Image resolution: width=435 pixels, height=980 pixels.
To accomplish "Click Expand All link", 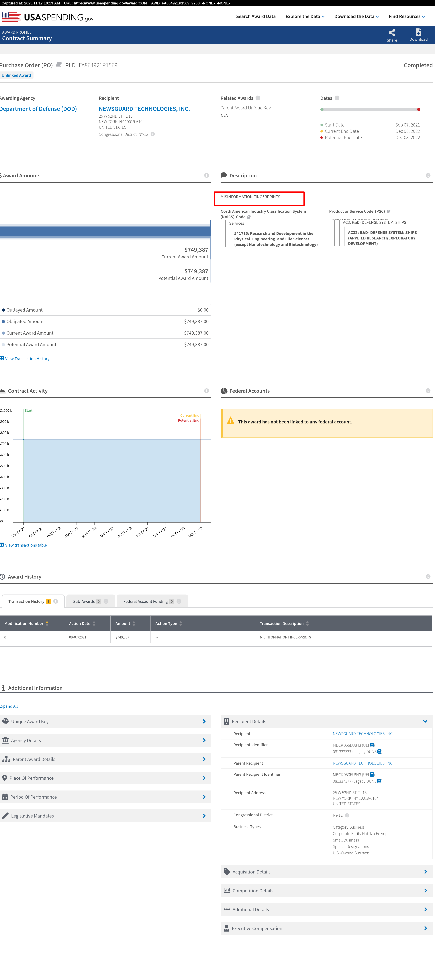I will [9, 706].
